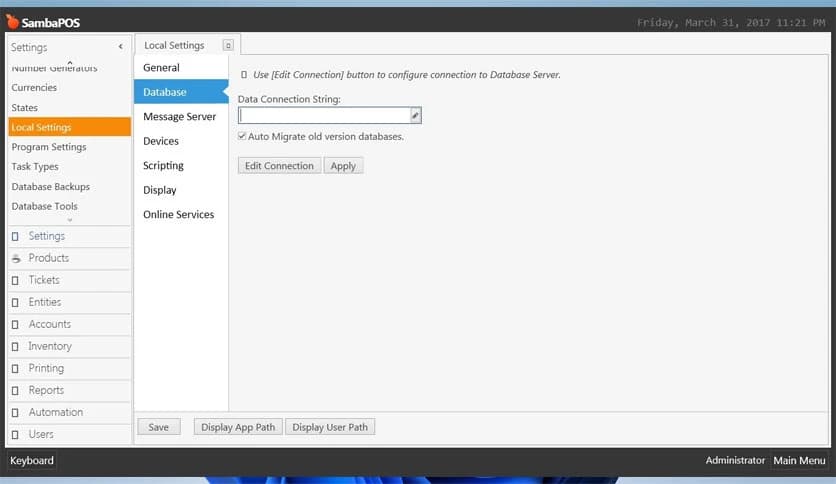Screen dimensions: 836x484
Task: Open the on-screen Keyboard button
Action: [31, 461]
